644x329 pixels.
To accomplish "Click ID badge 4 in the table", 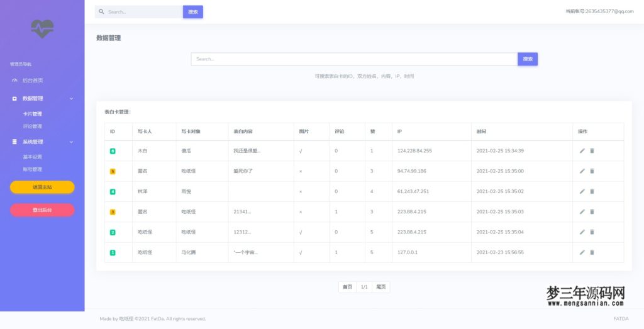I will point(113,192).
